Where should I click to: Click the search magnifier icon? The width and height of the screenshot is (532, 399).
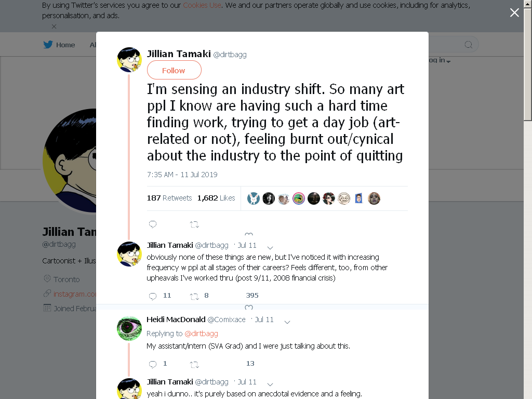(x=468, y=45)
